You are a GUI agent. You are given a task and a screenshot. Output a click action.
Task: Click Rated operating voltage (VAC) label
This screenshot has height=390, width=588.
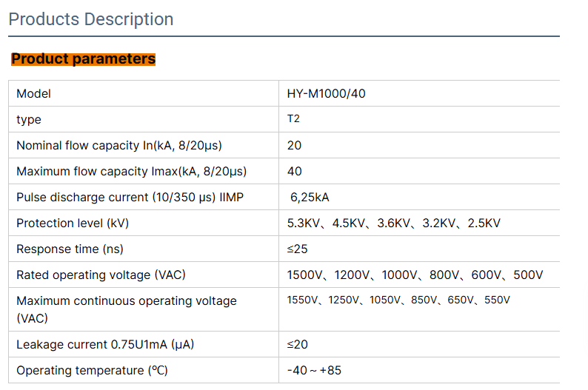101,275
